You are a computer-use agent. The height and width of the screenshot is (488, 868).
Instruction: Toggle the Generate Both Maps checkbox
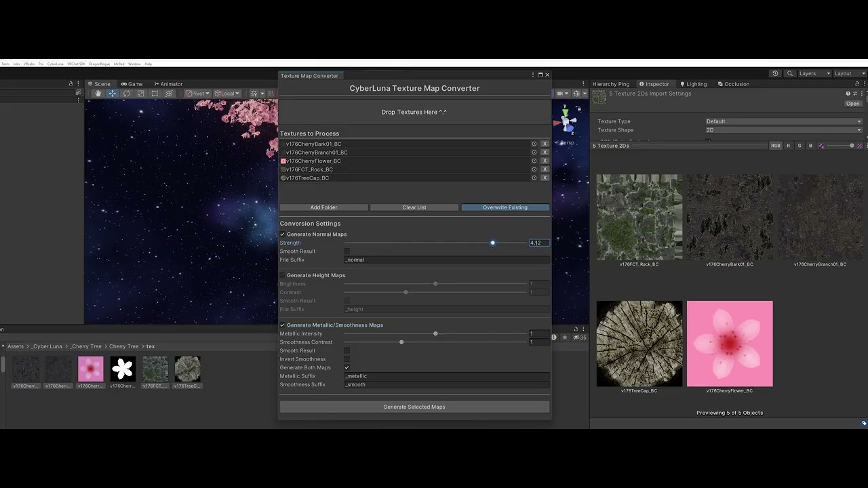[x=347, y=367]
